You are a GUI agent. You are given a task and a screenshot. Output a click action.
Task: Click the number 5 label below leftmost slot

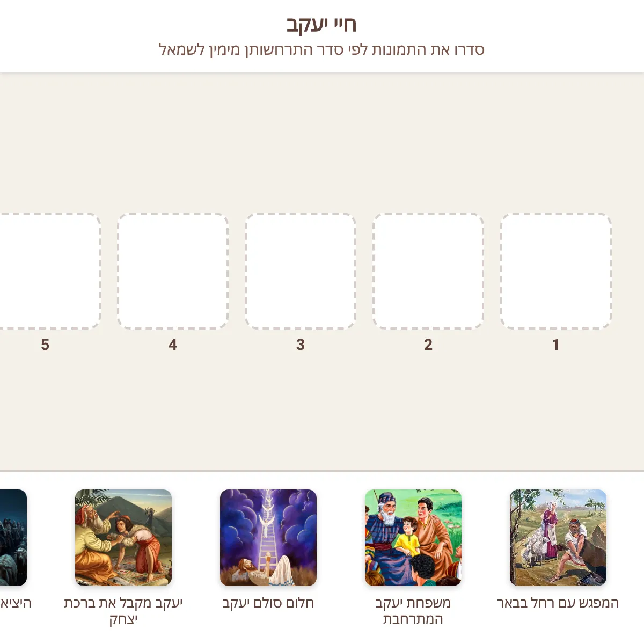(45, 345)
